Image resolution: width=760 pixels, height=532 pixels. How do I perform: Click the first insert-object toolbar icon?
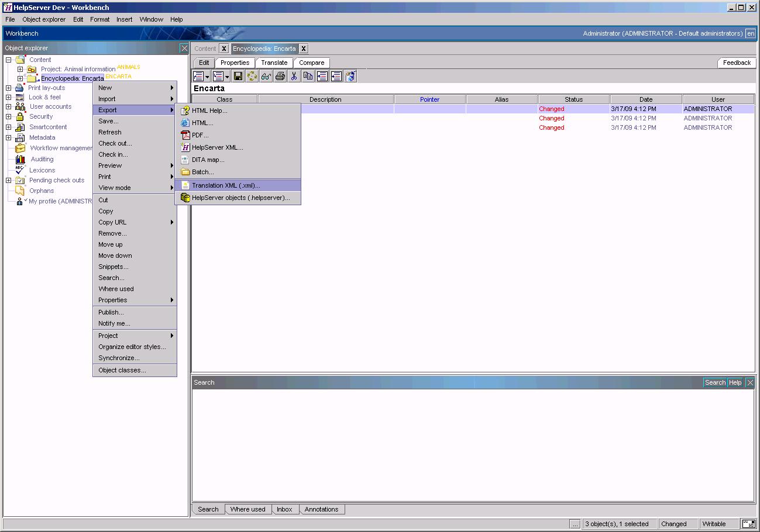tap(198, 76)
